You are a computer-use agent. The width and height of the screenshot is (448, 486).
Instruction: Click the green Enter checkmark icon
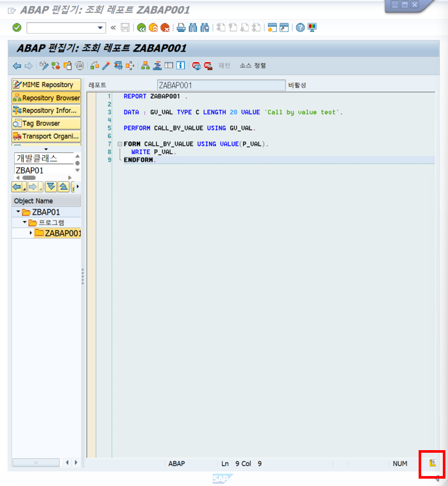pos(17,28)
